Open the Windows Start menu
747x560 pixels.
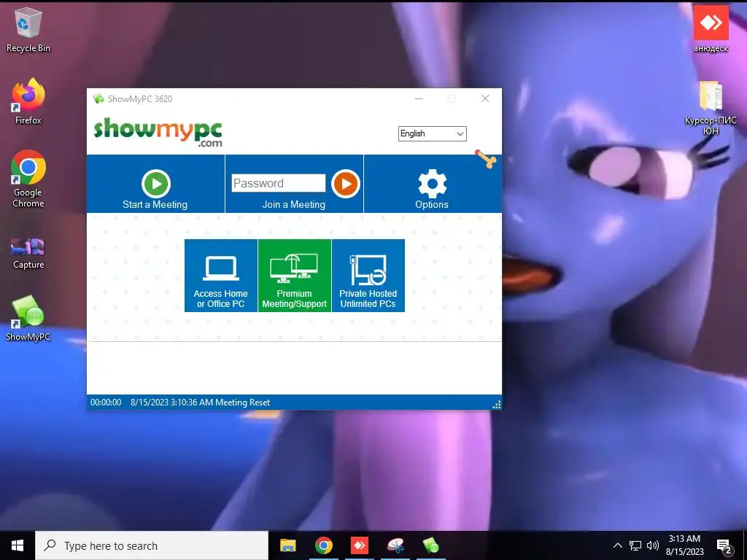pos(18,545)
